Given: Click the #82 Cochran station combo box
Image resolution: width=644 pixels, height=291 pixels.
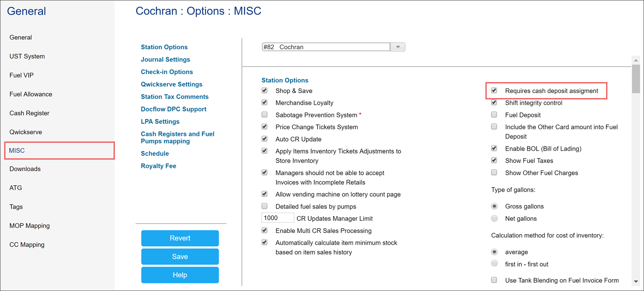Looking at the screenshot, I should pos(326,47).
